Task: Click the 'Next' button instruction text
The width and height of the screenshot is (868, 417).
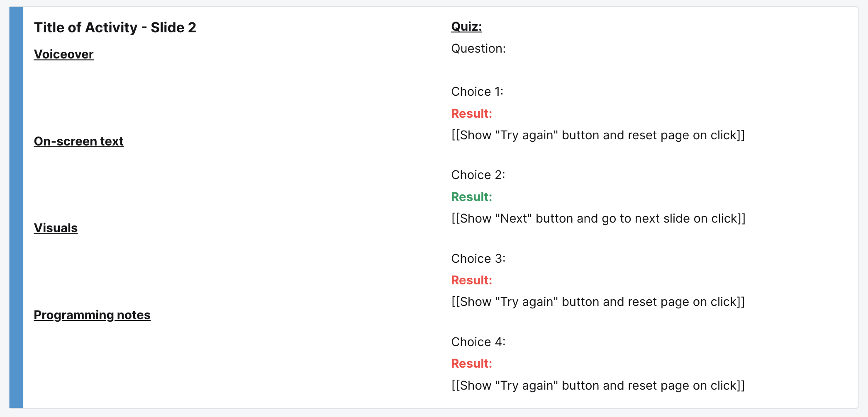Action: pos(598,218)
